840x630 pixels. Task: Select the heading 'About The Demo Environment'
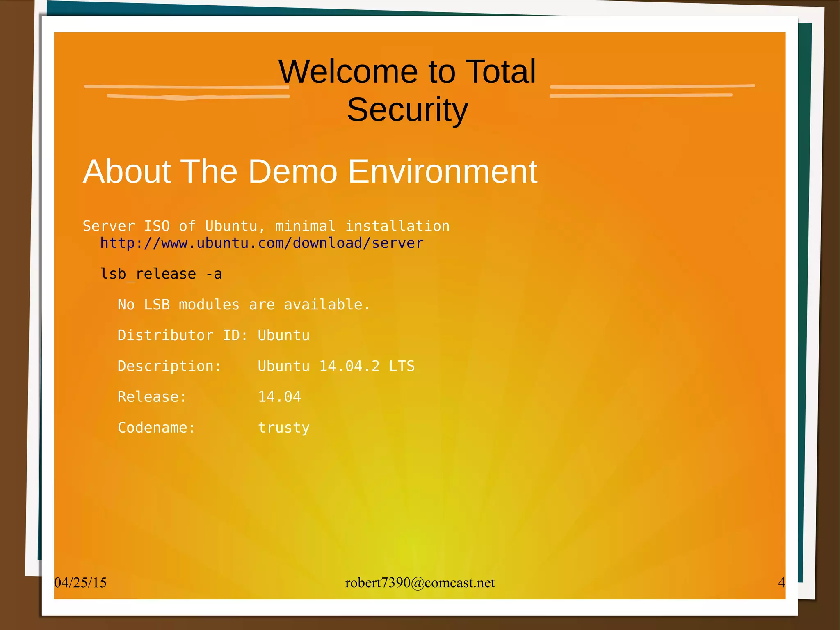click(310, 172)
